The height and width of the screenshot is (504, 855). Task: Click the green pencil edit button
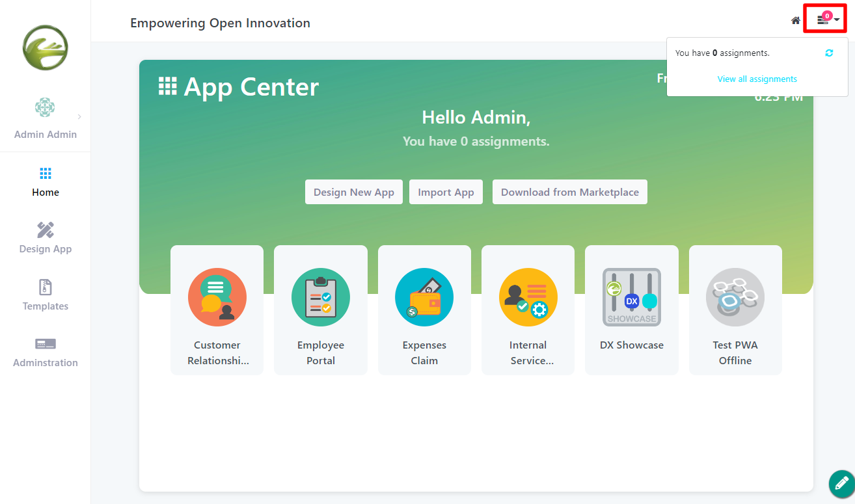[841, 484]
